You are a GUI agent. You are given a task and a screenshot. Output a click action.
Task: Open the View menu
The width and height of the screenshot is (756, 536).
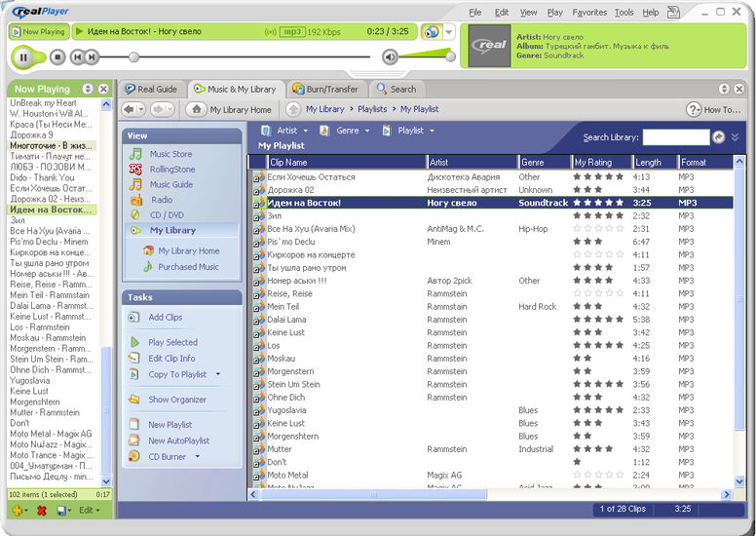click(x=528, y=13)
